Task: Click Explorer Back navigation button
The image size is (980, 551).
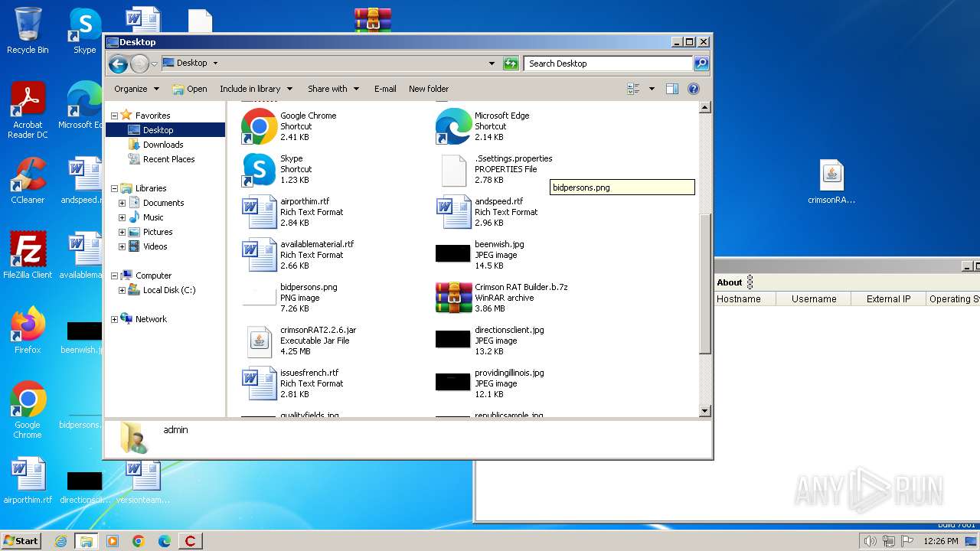Action: (118, 64)
